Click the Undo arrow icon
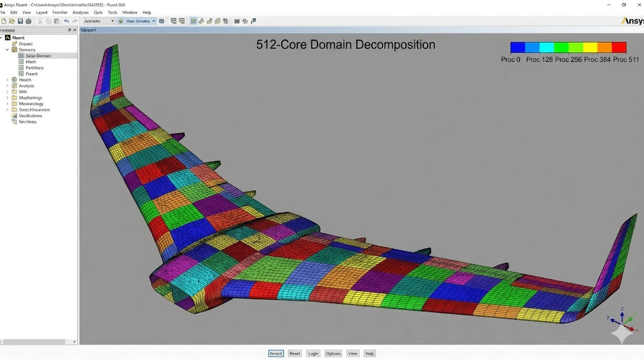Image resolution: width=644 pixels, height=363 pixels. 66,21
